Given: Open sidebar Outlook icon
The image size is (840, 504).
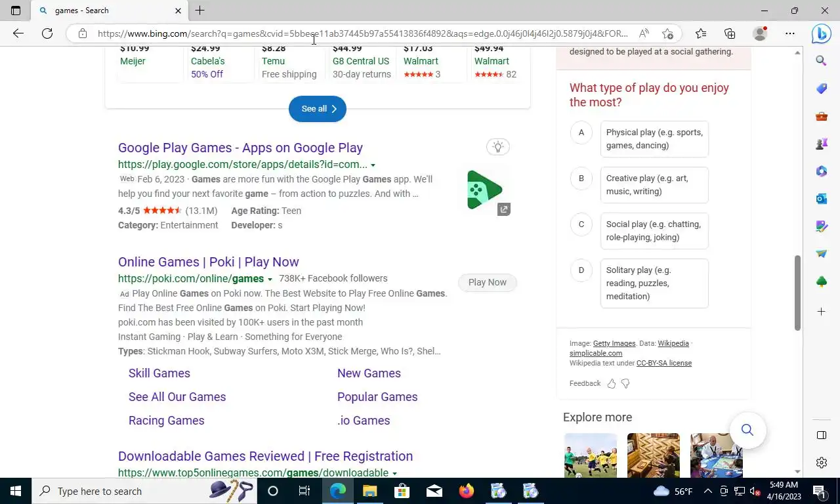Looking at the screenshot, I should coord(821,199).
